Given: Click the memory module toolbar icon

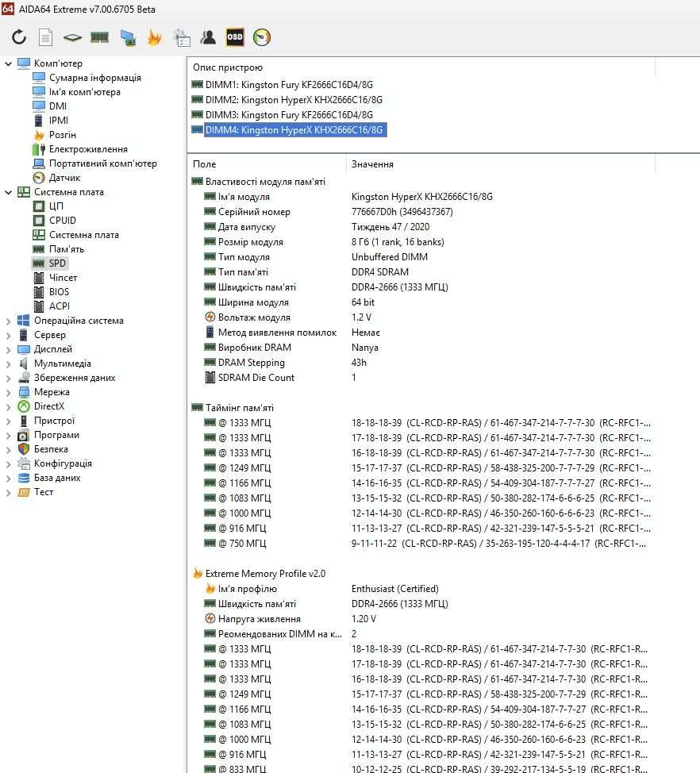Looking at the screenshot, I should coord(99,37).
